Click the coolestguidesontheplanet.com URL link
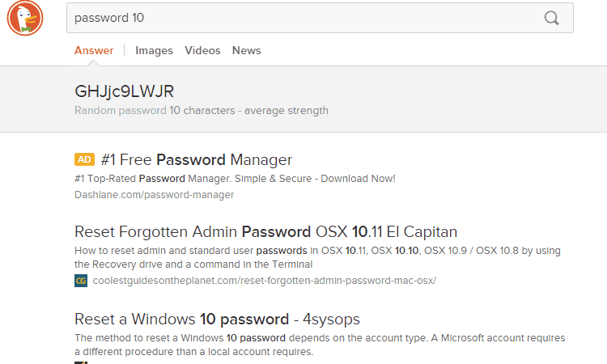 (265, 281)
